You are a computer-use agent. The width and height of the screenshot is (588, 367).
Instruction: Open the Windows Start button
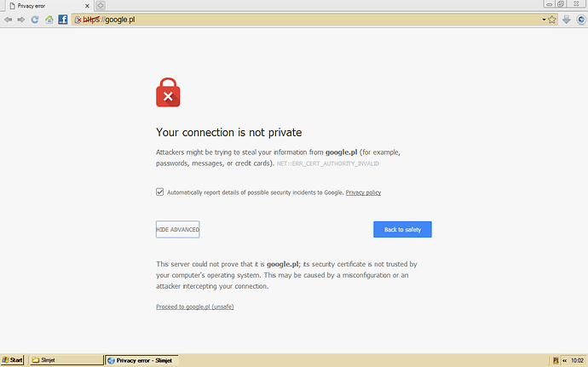point(12,360)
